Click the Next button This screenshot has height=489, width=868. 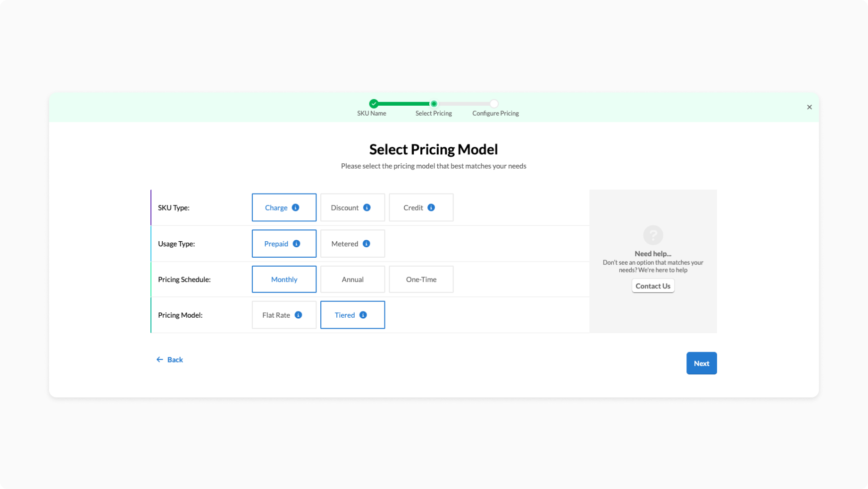point(701,363)
